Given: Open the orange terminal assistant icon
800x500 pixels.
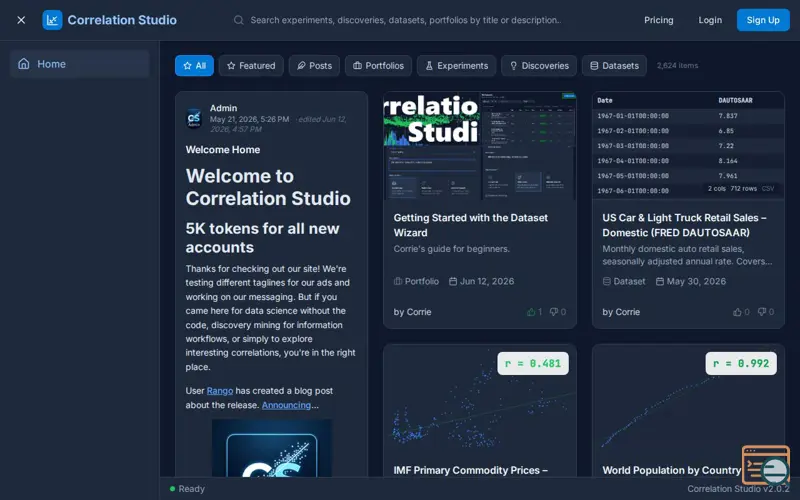Looking at the screenshot, I should pos(765,465).
